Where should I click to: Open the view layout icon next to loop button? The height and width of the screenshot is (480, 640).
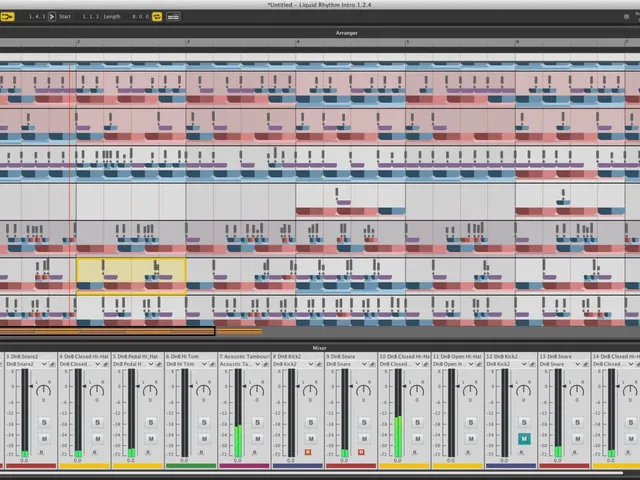[x=173, y=17]
